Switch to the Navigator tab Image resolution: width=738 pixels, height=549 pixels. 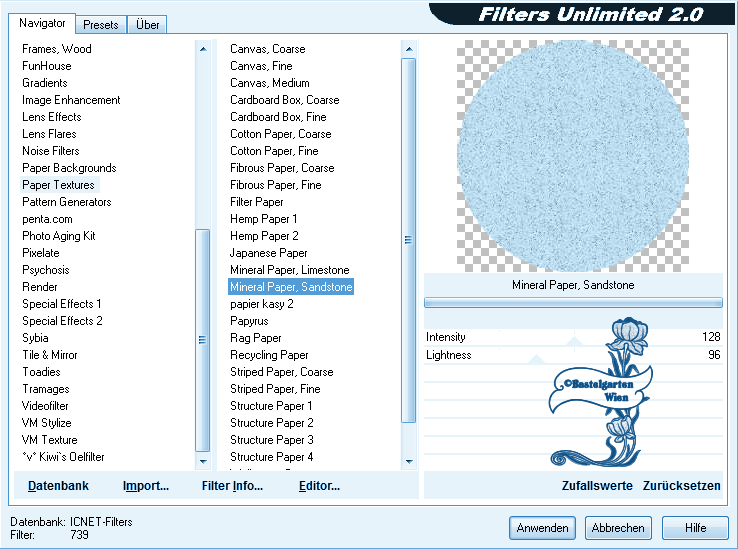(42, 23)
